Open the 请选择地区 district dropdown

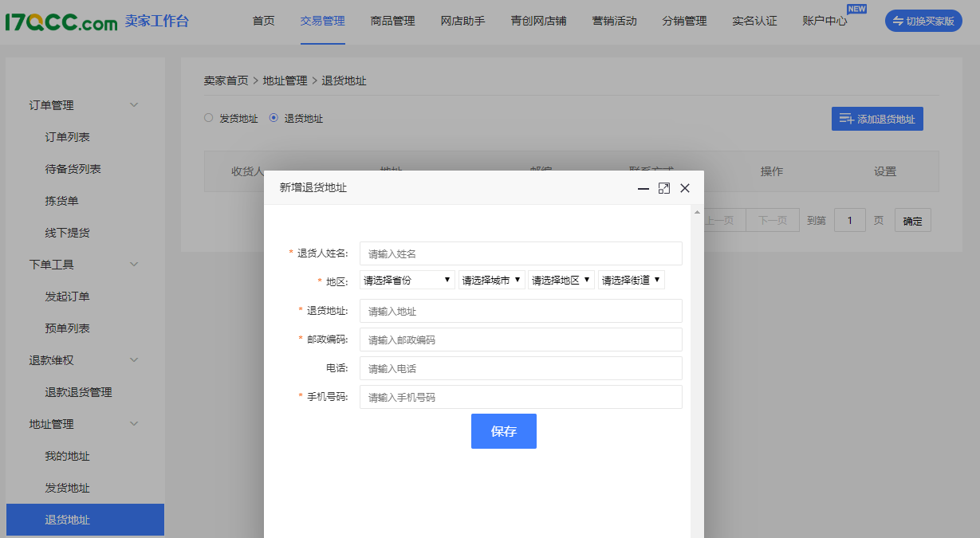click(561, 281)
